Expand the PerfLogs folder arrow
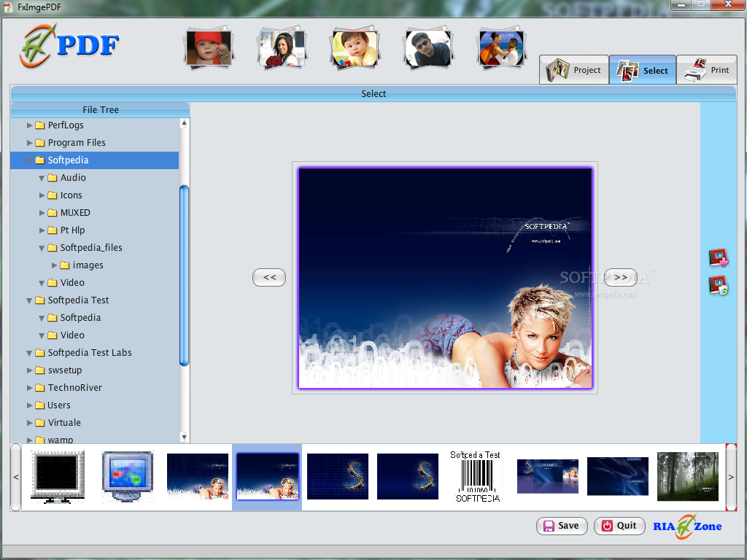747x560 pixels. coord(29,125)
